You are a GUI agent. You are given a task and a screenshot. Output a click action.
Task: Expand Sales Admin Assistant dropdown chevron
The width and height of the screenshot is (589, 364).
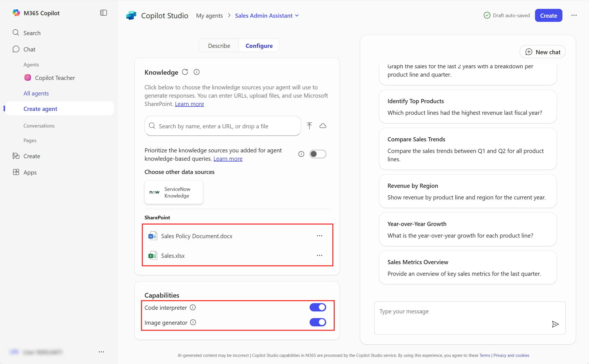pyautogui.click(x=297, y=16)
